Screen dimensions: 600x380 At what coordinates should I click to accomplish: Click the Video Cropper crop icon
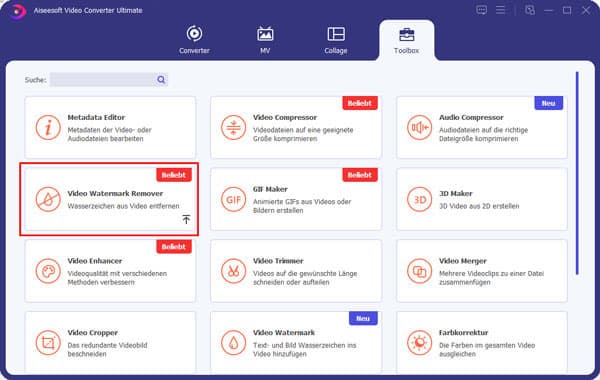(48, 343)
